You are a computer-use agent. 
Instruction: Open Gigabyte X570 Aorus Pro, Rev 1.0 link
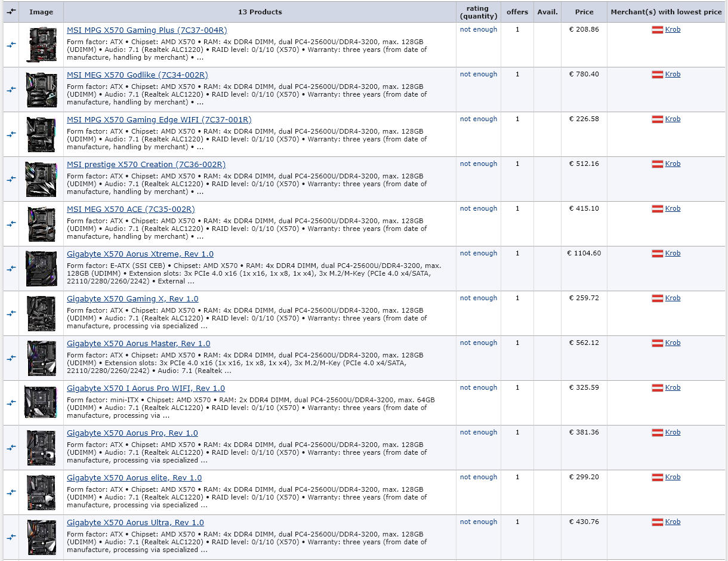click(132, 433)
